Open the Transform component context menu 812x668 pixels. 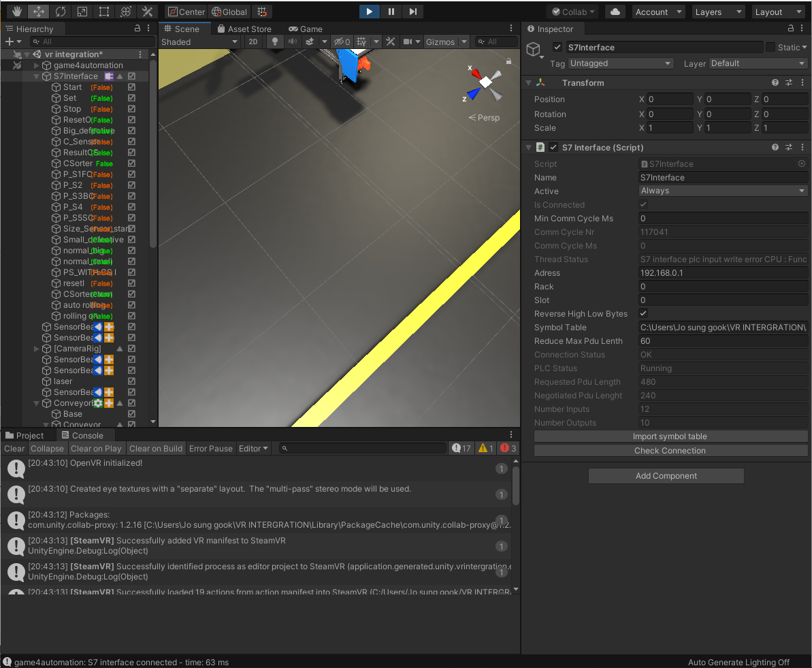click(x=802, y=82)
